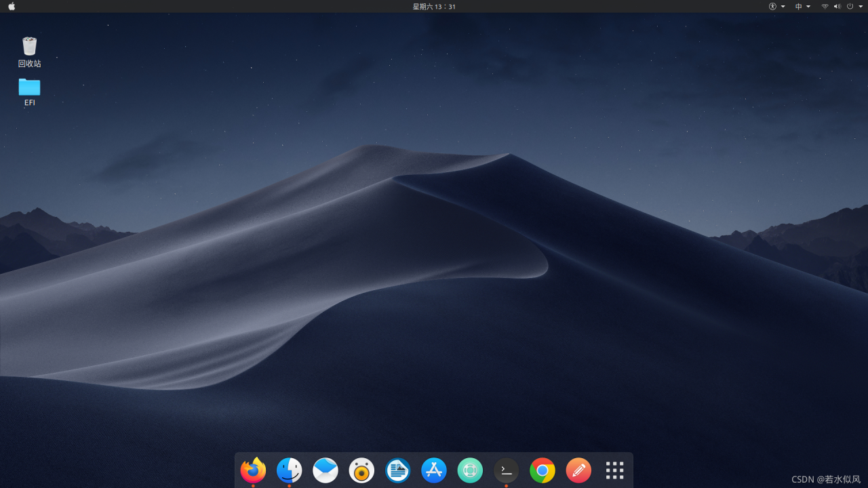Open the App Store software center
The height and width of the screenshot is (488, 868).
(434, 470)
